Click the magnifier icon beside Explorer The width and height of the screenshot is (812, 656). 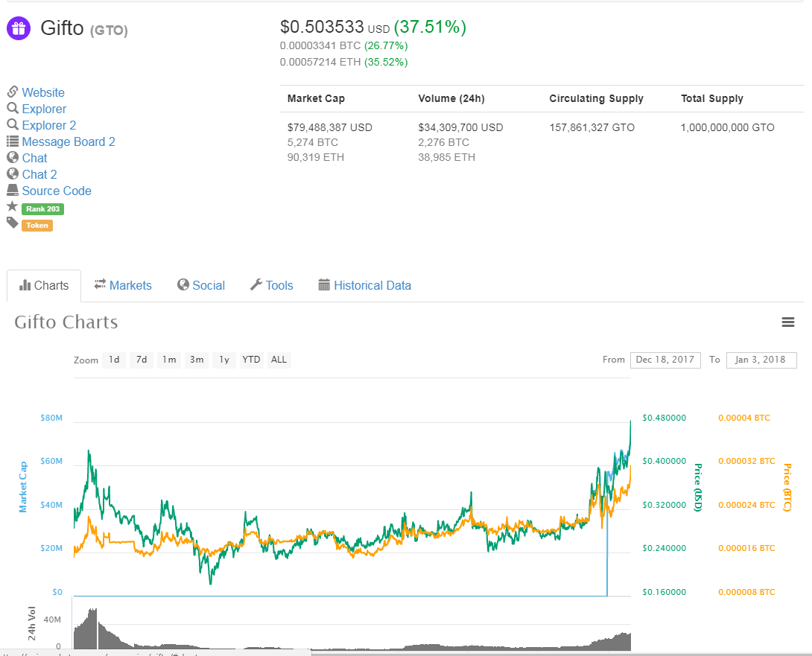13,108
